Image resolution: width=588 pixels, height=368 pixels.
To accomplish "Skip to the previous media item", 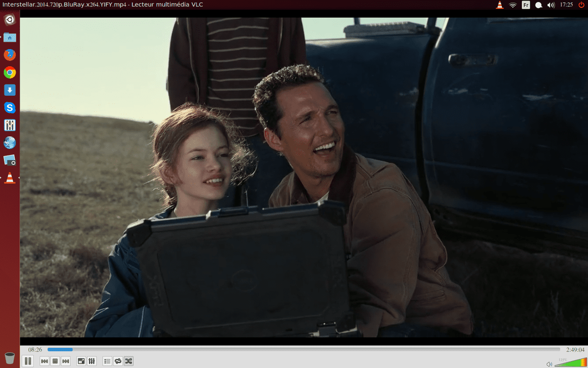I will click(45, 361).
